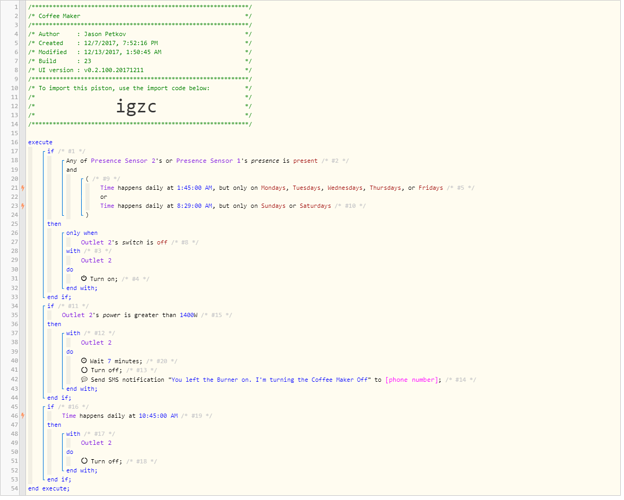Click 'Wednesdays' in the weekday list

[x=345, y=188]
